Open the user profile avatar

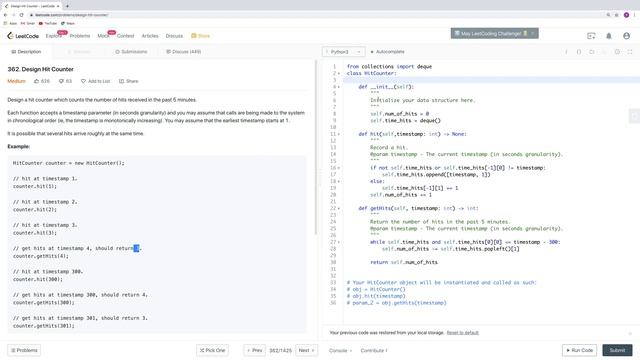(x=627, y=36)
